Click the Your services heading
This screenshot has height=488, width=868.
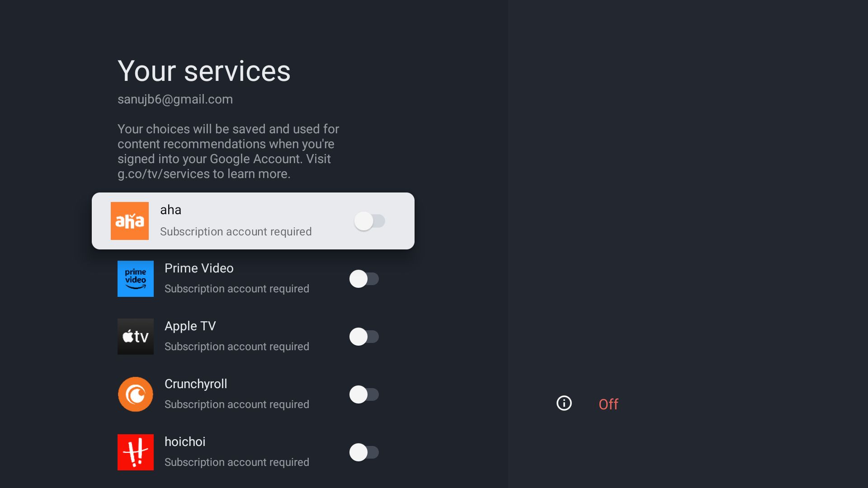204,71
